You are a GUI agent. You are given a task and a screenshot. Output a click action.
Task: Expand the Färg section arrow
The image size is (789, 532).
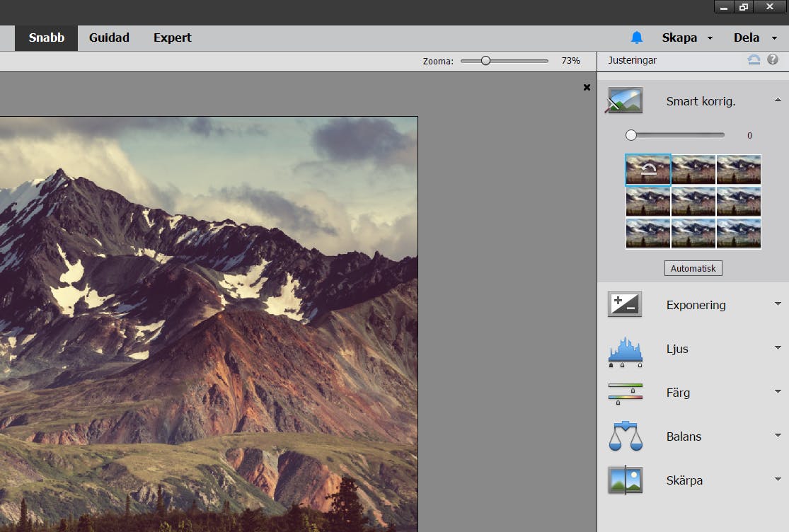(778, 391)
